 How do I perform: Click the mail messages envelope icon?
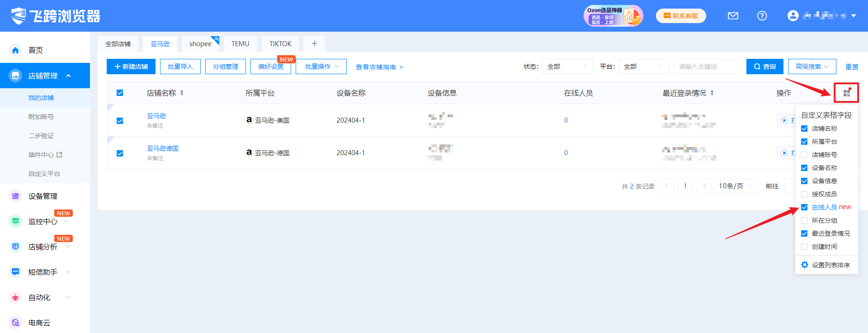point(733,16)
